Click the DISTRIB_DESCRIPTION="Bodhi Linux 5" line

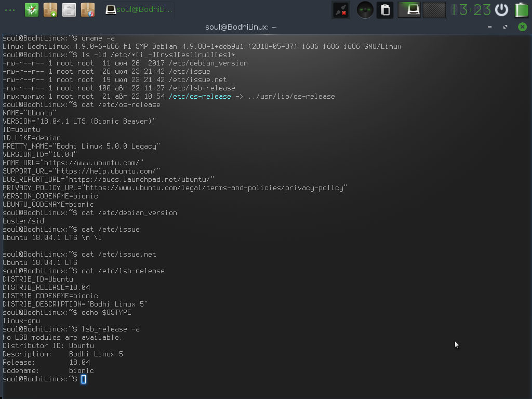75,304
